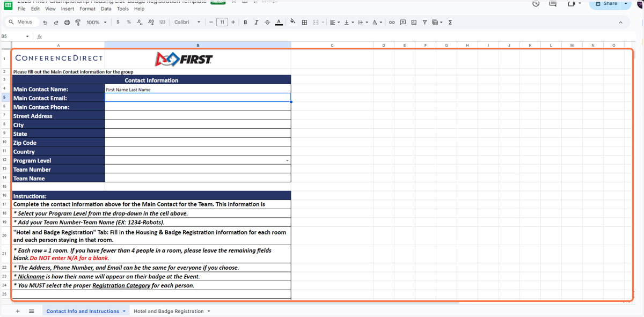644x317 pixels.
Task: Click the video call camera icon
Action: pos(571,4)
